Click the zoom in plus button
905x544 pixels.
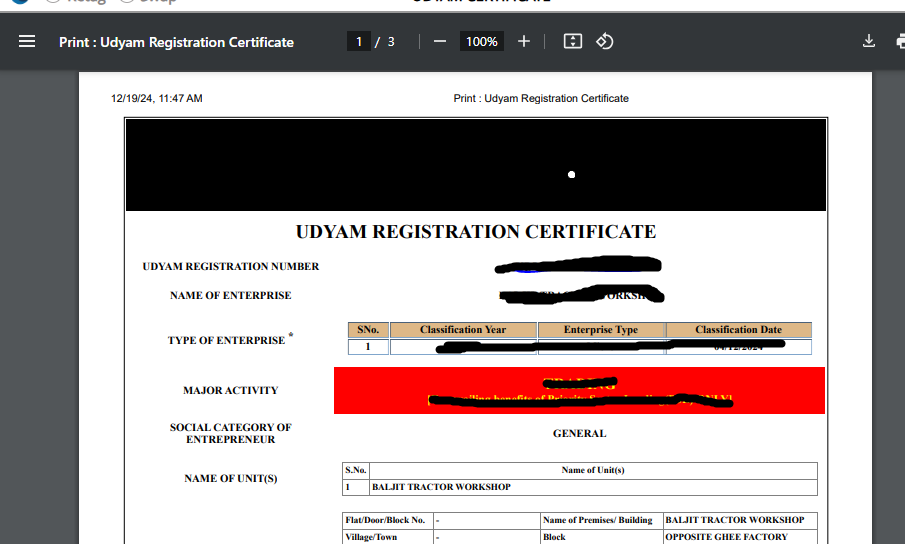(x=524, y=41)
